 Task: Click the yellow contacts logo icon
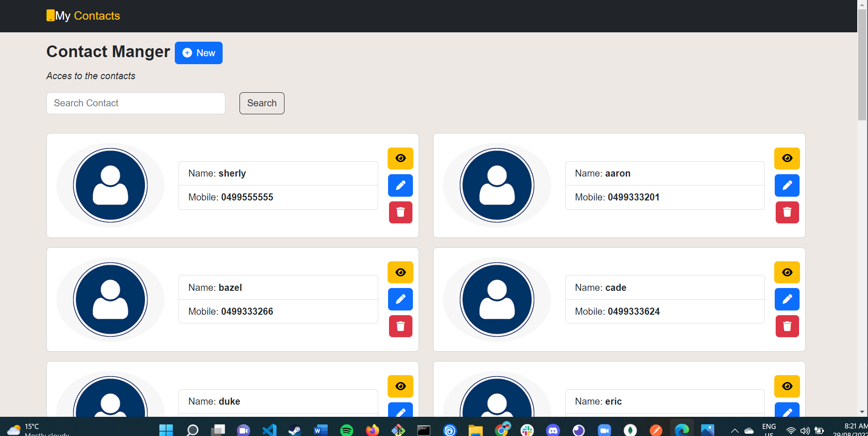tap(50, 15)
